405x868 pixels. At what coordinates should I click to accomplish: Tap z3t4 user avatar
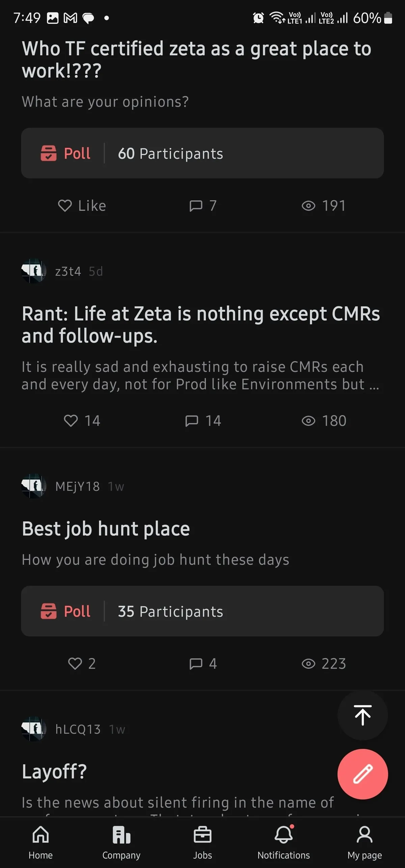tap(34, 271)
